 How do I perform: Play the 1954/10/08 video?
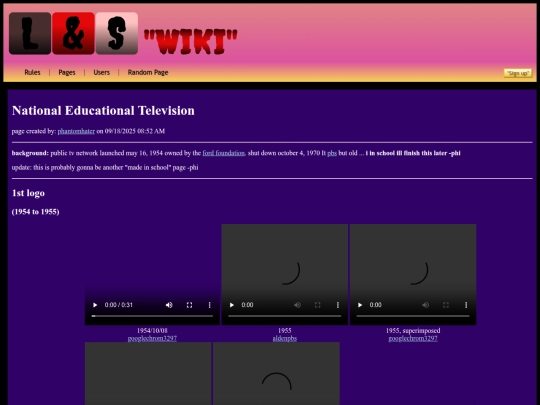tap(95, 305)
